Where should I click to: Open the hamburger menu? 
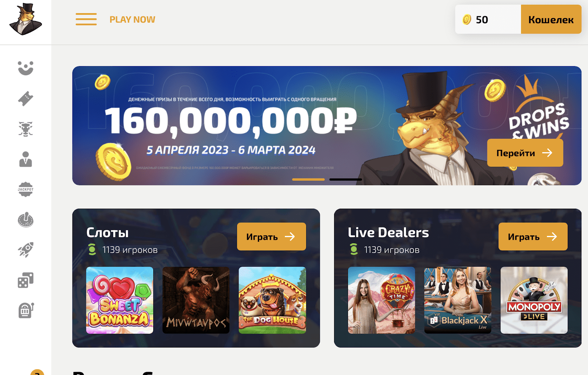point(86,19)
